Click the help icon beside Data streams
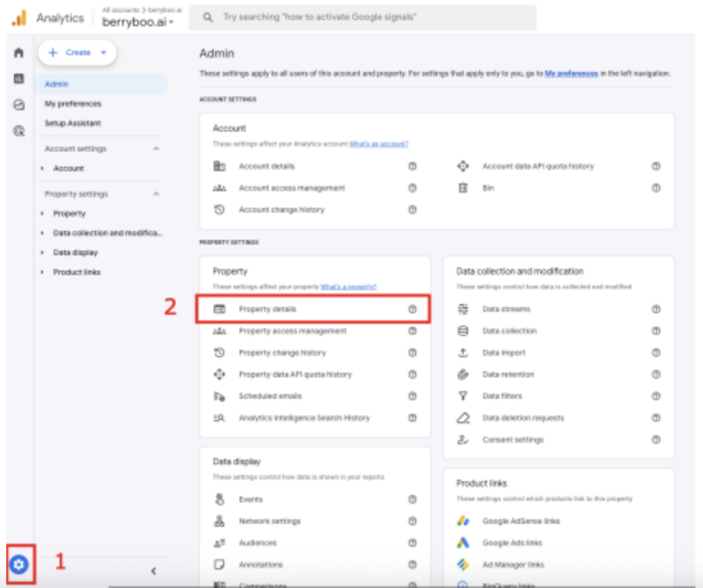Screen dimensions: 703x588 (655, 309)
